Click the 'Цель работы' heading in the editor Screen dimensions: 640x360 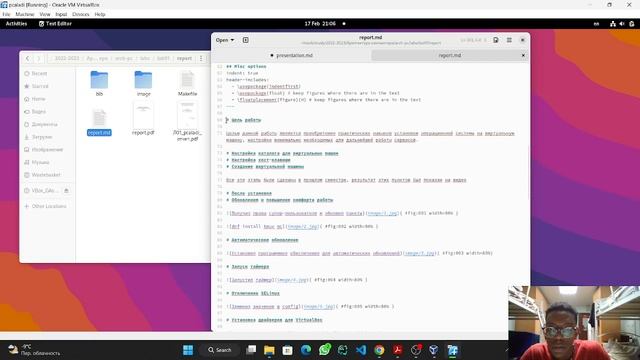pyautogui.click(x=246, y=120)
